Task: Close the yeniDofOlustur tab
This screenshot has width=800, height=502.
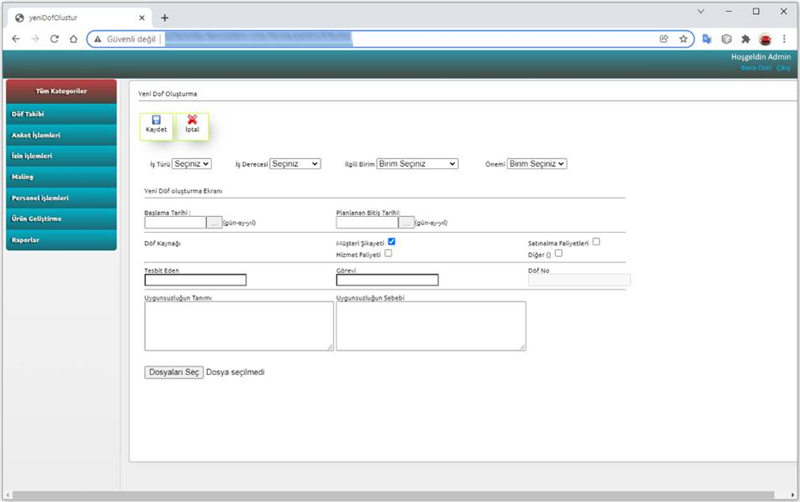Action: click(142, 18)
